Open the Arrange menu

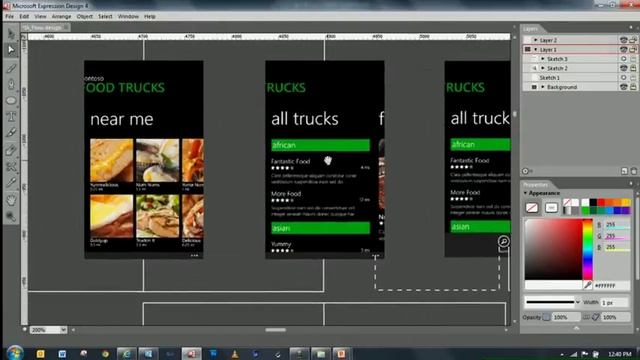(x=61, y=16)
